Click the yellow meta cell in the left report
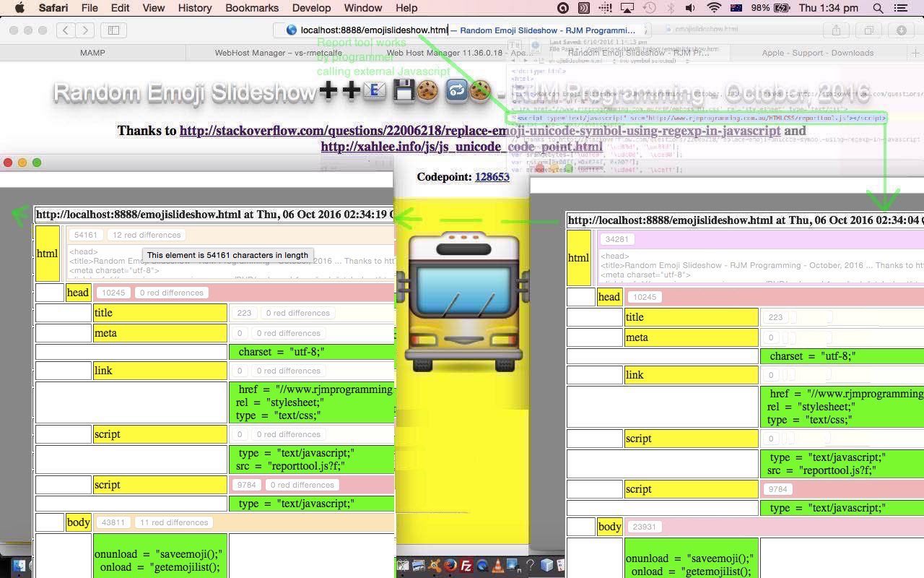This screenshot has width=924, height=578. coord(160,333)
